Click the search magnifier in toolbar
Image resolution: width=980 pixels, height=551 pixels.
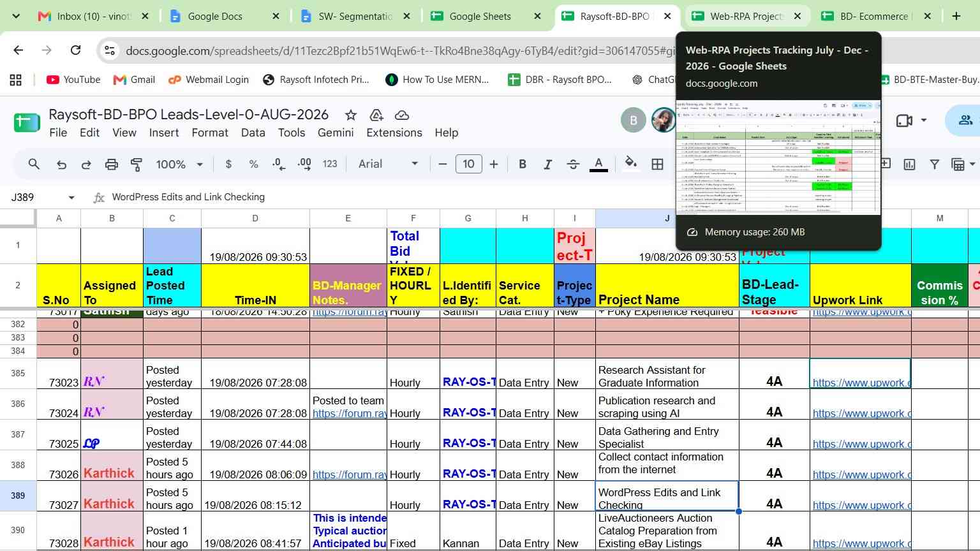click(x=34, y=165)
